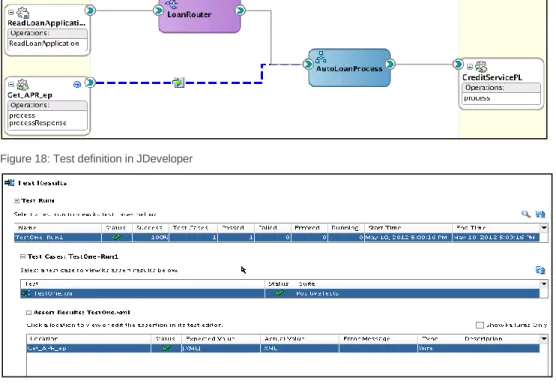Select processResponse operation in Get_APR_ep
This screenshot has height=390, width=556.
click(38, 123)
